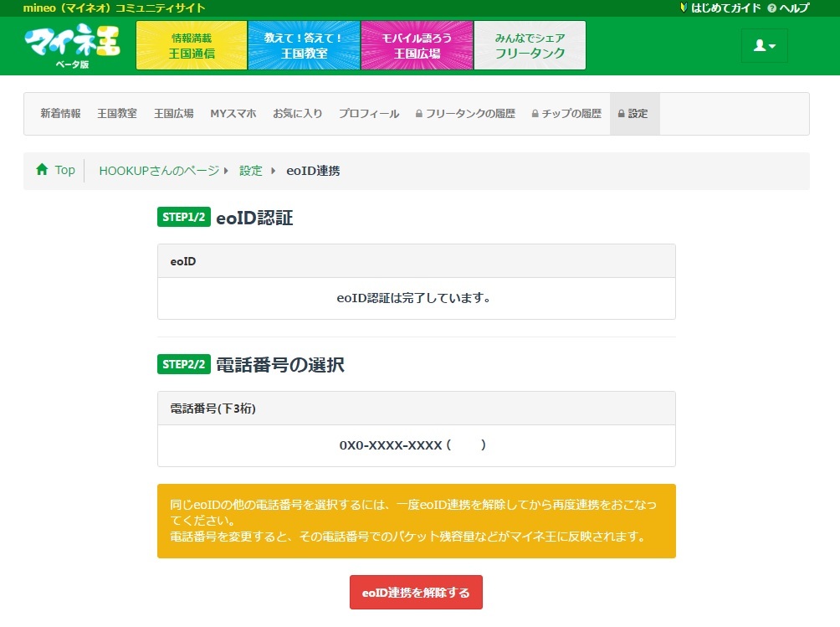Go to the 王国広場 navigation tab
The width and height of the screenshot is (840, 627).
[174, 114]
